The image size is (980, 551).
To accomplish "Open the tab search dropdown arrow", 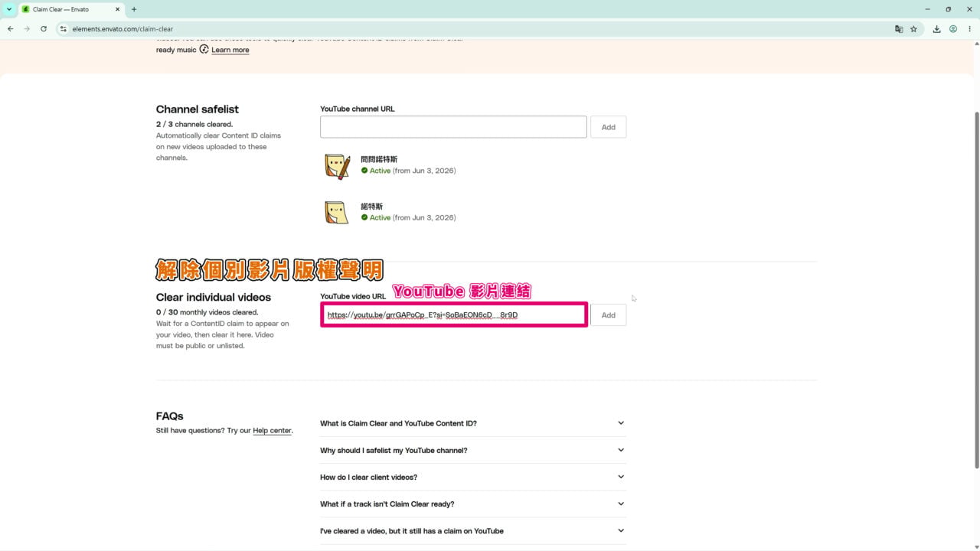I will pos(9,9).
